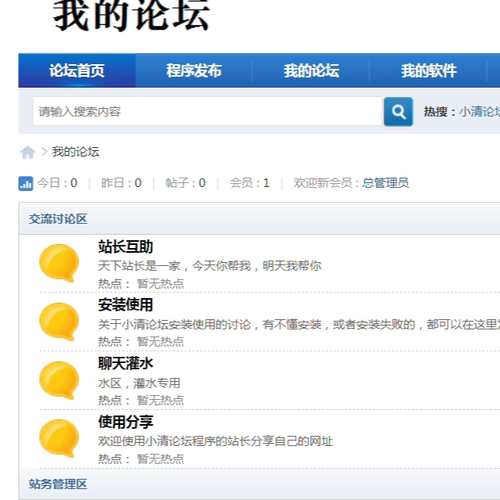Screen dimensions: 500x500
Task: Click the 帖子 : 0 statistic
Action: pyautogui.click(x=186, y=183)
